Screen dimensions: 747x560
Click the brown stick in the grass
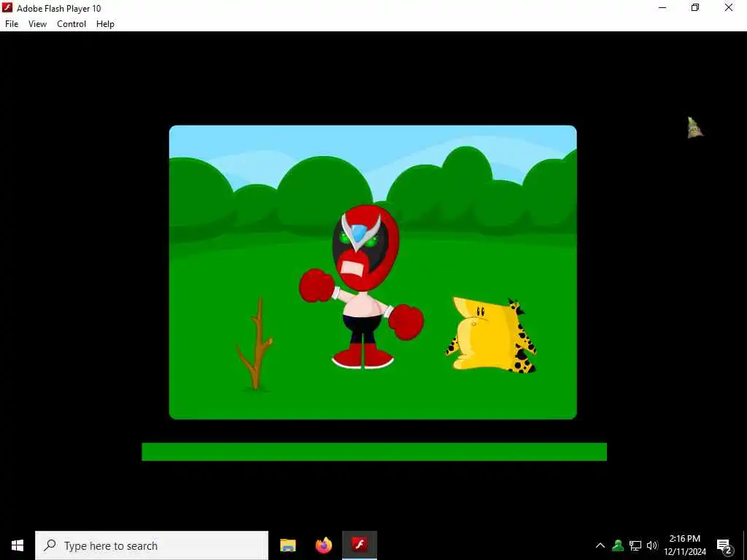256,343
